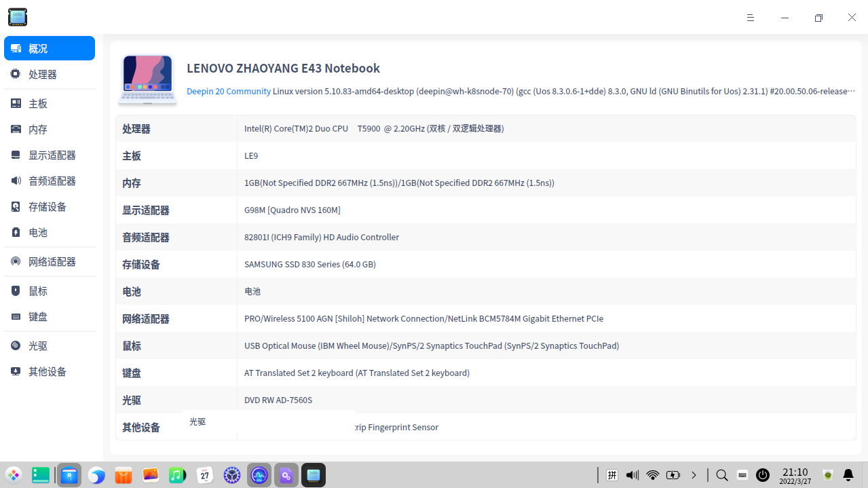Open control center gear icon in dock

232,475
